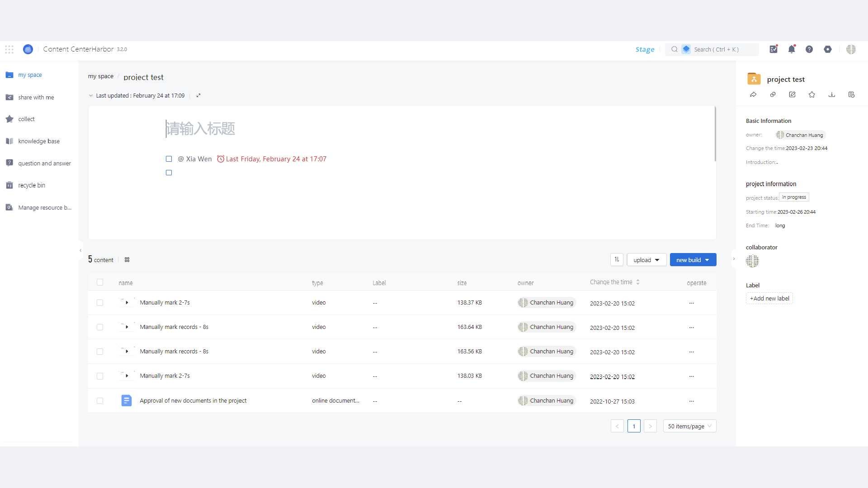Click the +Add new label button
Viewport: 868px width, 488px height.
769,298
